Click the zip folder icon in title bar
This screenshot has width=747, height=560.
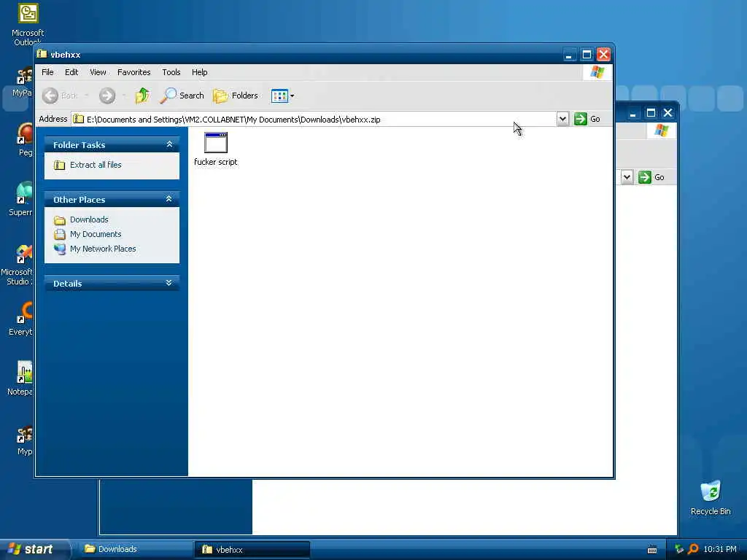pyautogui.click(x=42, y=54)
